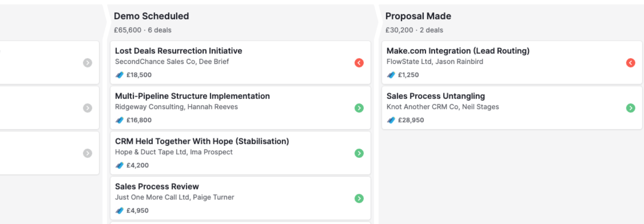Open Multi-Pipeline Structure Implementation deal
Screen dimensions: 644x224
(240, 108)
